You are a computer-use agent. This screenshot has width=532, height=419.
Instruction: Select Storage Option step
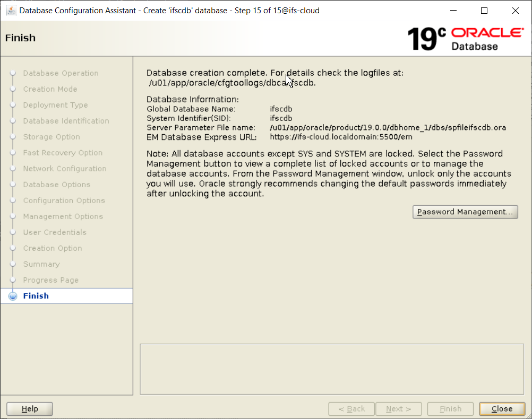52,137
